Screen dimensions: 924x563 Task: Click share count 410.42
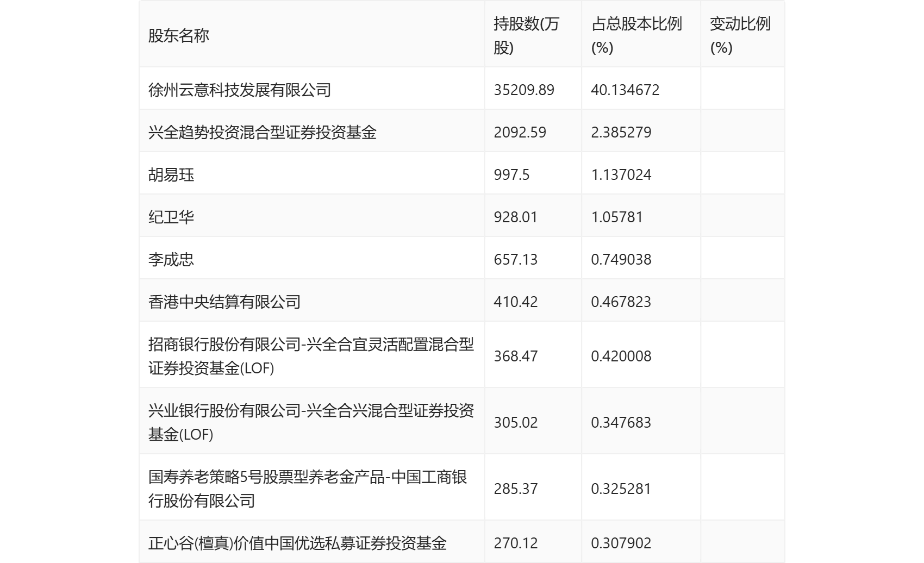click(516, 302)
